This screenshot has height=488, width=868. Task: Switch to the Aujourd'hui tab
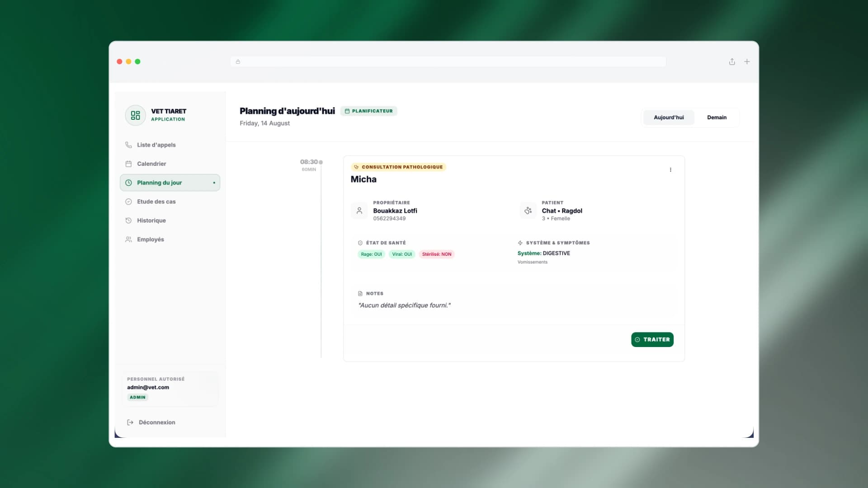[669, 117]
